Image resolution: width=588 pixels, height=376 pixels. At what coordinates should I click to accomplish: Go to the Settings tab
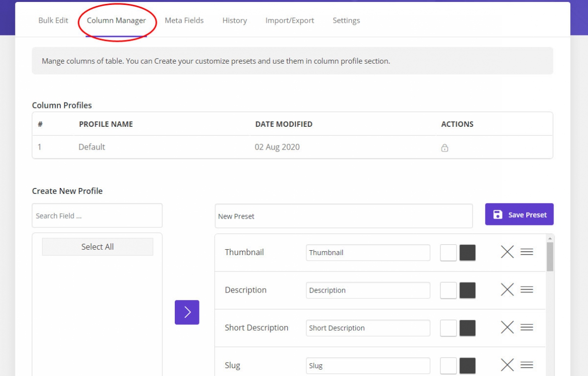[x=346, y=20]
